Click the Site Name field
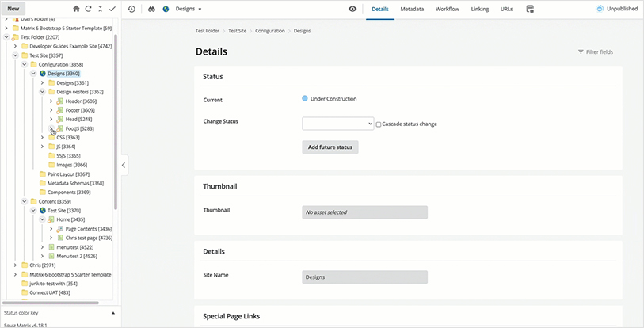The width and height of the screenshot is (644, 328). click(x=364, y=277)
